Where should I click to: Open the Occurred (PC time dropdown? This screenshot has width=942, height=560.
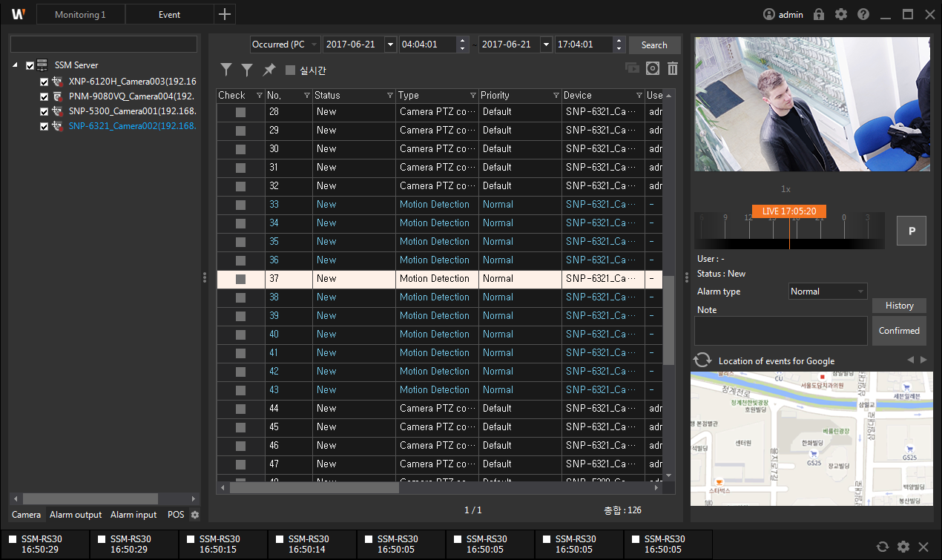tap(286, 45)
